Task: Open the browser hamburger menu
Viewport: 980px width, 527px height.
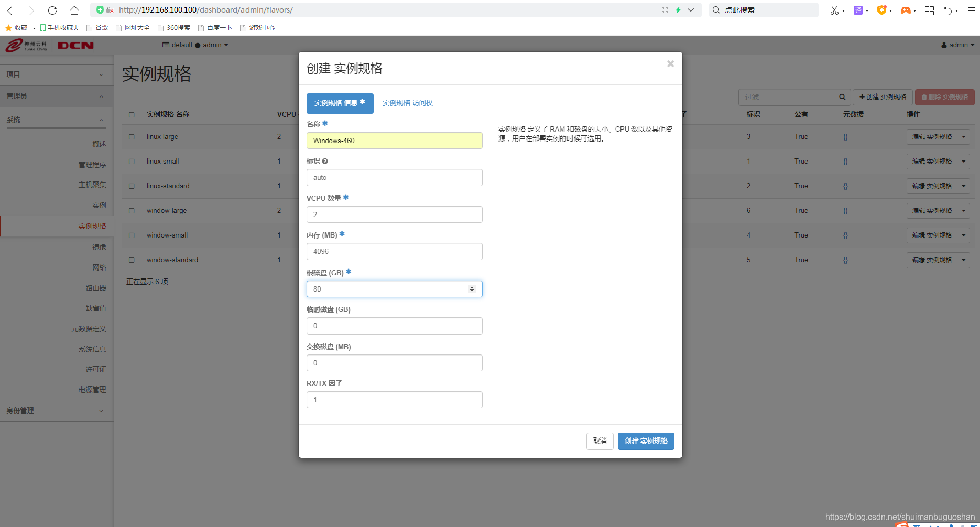Action: [x=971, y=10]
